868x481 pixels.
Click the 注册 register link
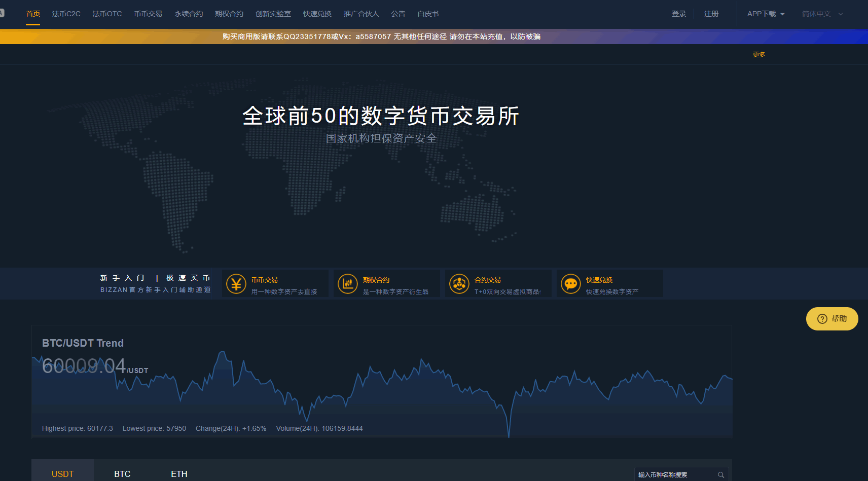tap(711, 14)
